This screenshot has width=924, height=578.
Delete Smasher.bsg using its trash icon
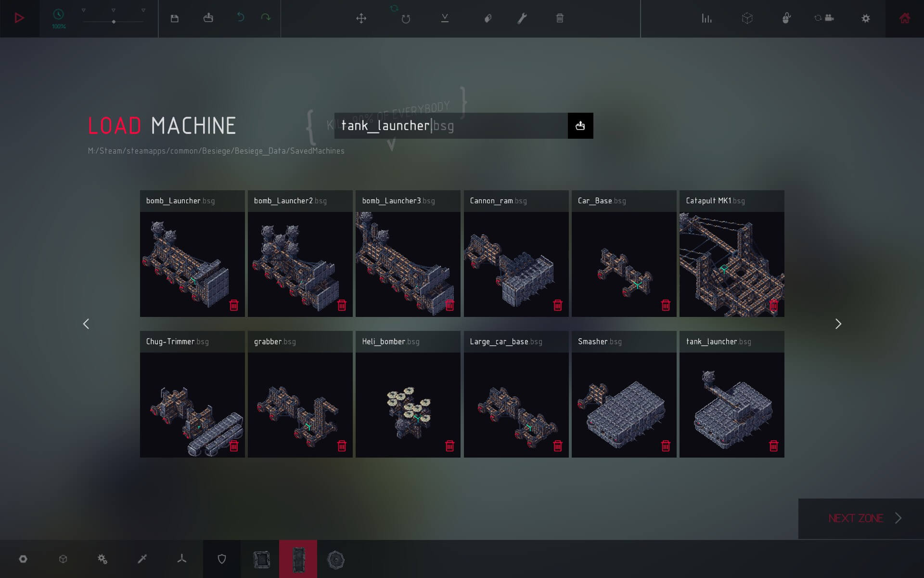tap(666, 447)
